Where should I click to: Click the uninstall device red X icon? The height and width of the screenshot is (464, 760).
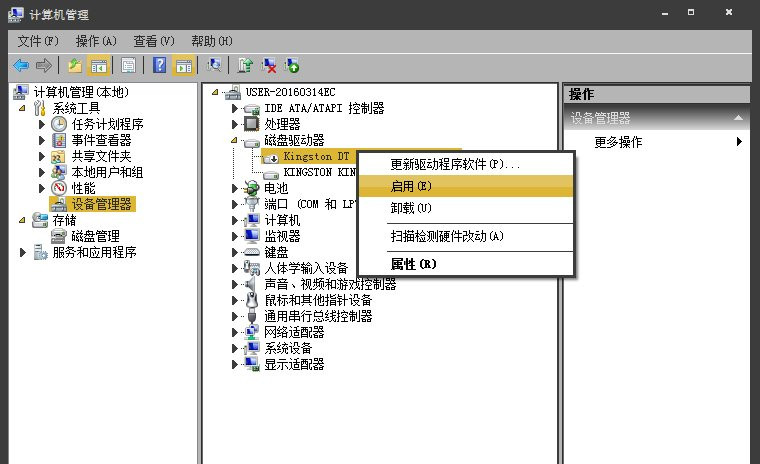pyautogui.click(x=269, y=65)
